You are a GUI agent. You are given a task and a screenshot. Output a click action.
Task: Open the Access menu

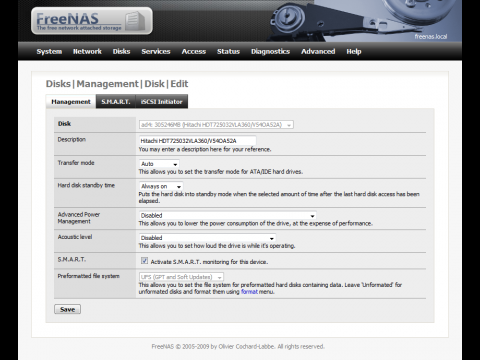(194, 52)
